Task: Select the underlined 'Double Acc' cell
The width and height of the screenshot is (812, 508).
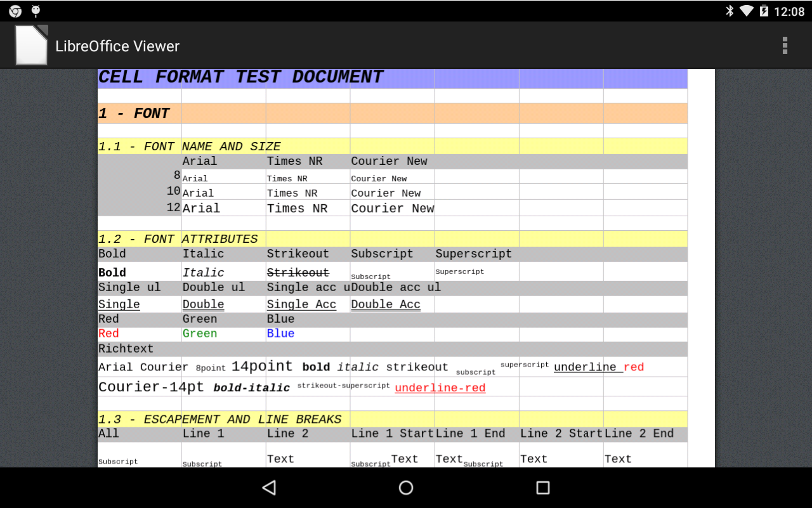Action: (385, 304)
